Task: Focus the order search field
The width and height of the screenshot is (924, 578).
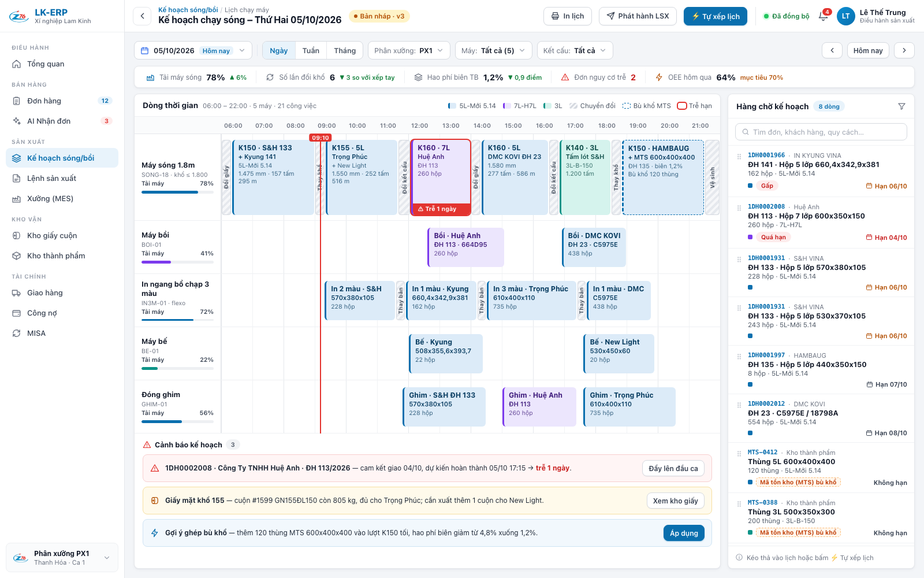Action: point(821,132)
